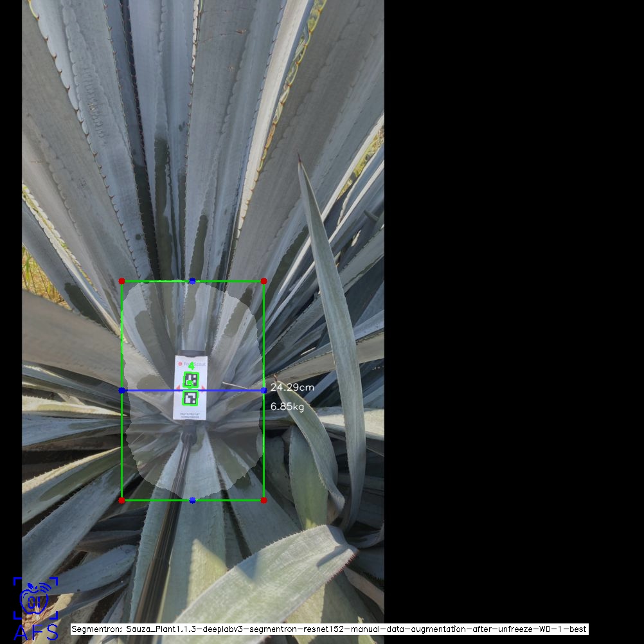Click the 24.29cm width measurement label

pyautogui.click(x=292, y=388)
